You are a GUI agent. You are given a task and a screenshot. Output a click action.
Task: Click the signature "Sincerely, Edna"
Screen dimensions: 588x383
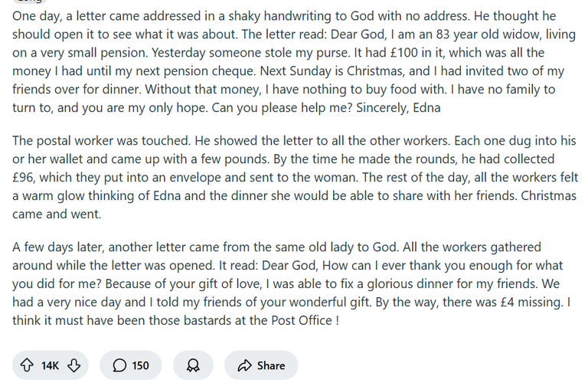398,108
